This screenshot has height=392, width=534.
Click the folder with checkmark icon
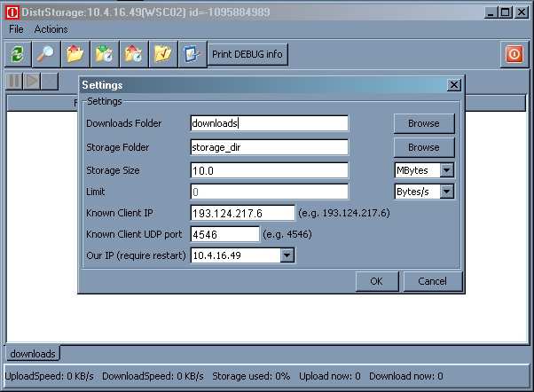click(x=163, y=54)
